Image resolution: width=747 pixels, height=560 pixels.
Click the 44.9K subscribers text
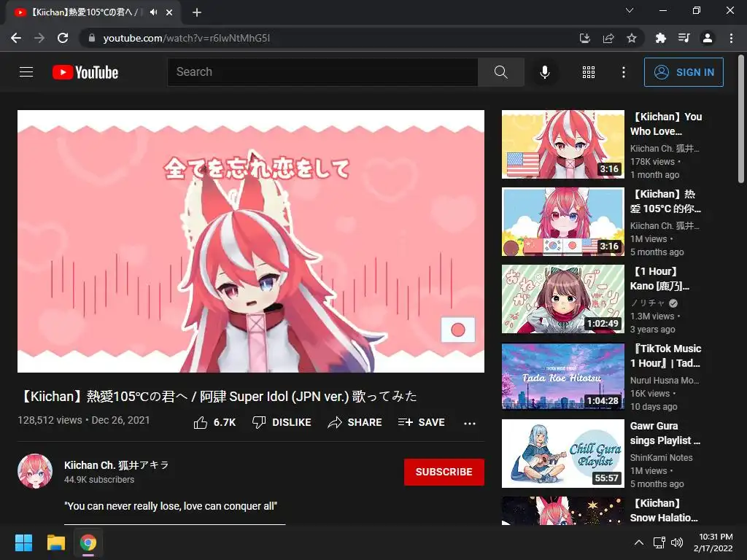point(99,480)
